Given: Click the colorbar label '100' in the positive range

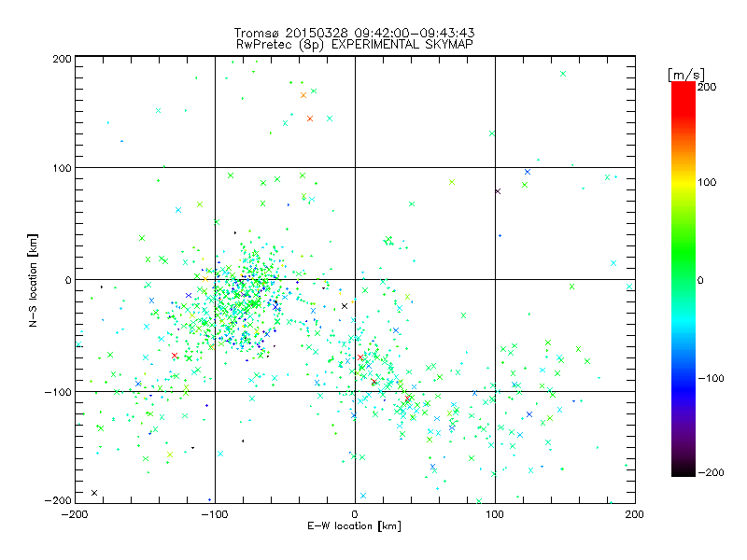Looking at the screenshot, I should (x=707, y=182).
